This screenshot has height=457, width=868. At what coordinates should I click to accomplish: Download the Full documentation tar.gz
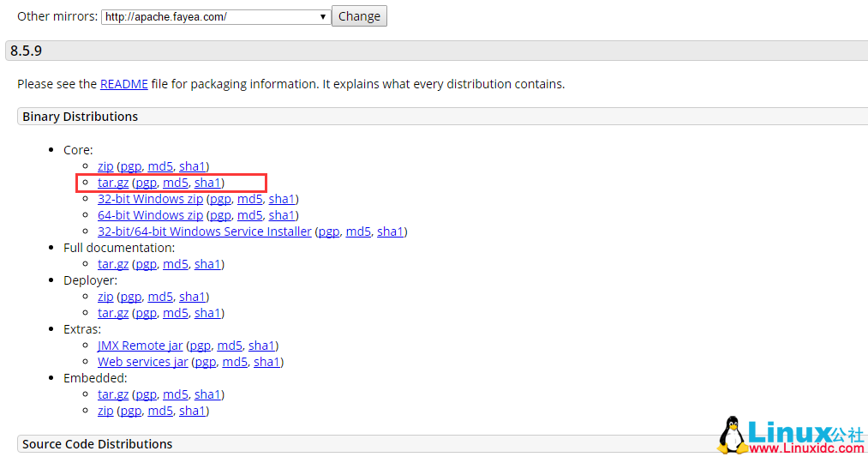point(112,264)
